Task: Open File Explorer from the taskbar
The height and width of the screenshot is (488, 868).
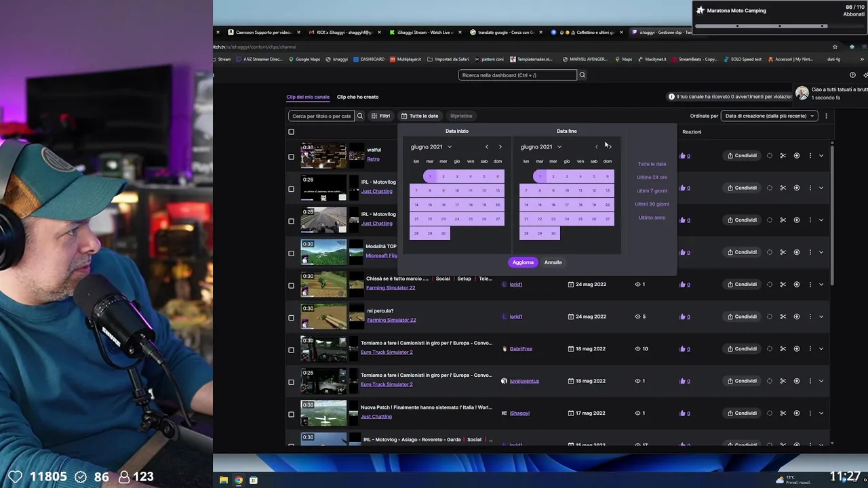Action: coord(223,480)
